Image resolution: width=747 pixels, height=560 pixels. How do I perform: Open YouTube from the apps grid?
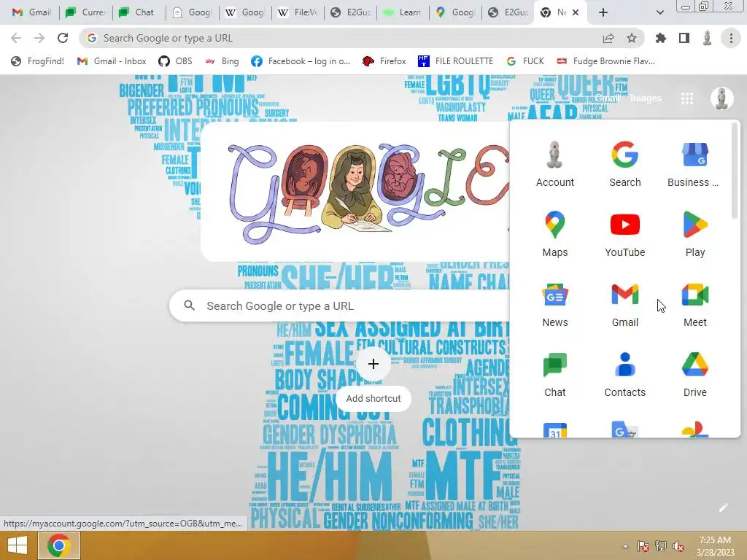(x=624, y=234)
